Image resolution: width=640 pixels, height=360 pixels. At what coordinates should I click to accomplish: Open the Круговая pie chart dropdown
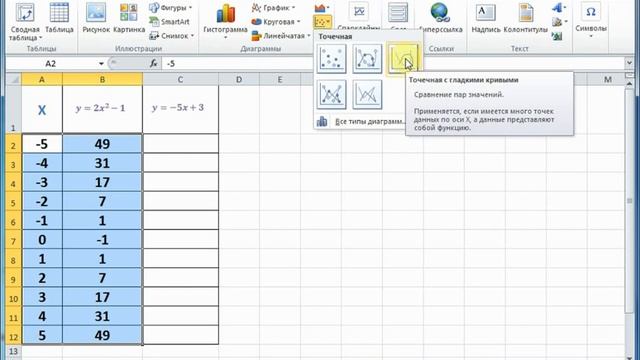point(276,22)
